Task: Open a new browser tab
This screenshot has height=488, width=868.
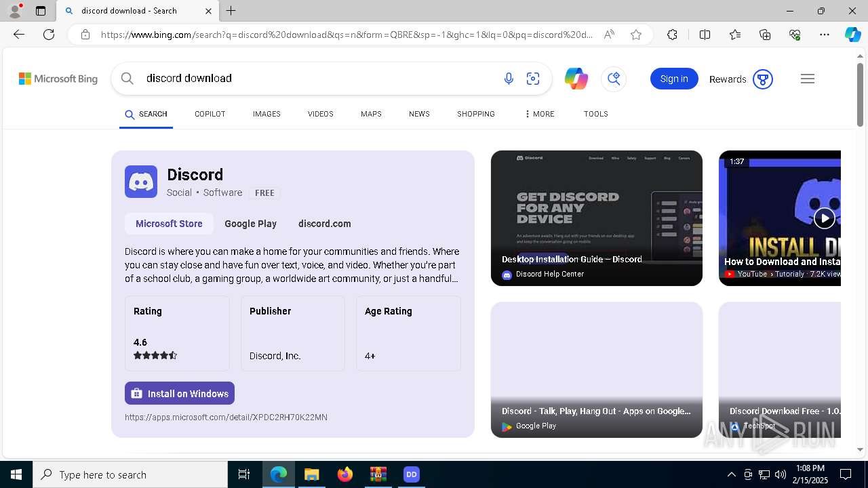Action: coord(231,11)
